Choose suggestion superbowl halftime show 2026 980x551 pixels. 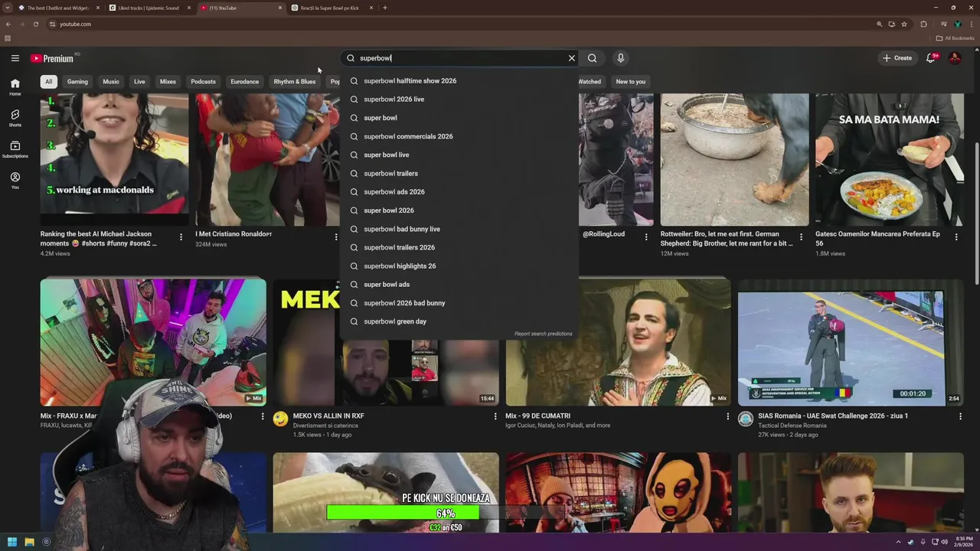459,80
